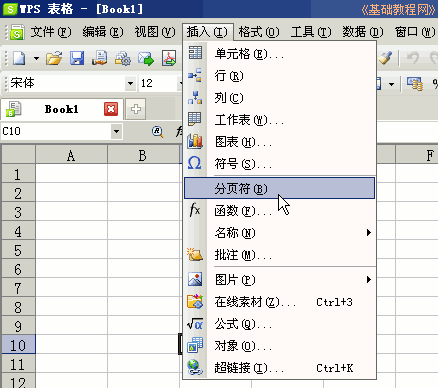Choose 行(R) insert row menu item
438x388 pixels.
pos(279,76)
